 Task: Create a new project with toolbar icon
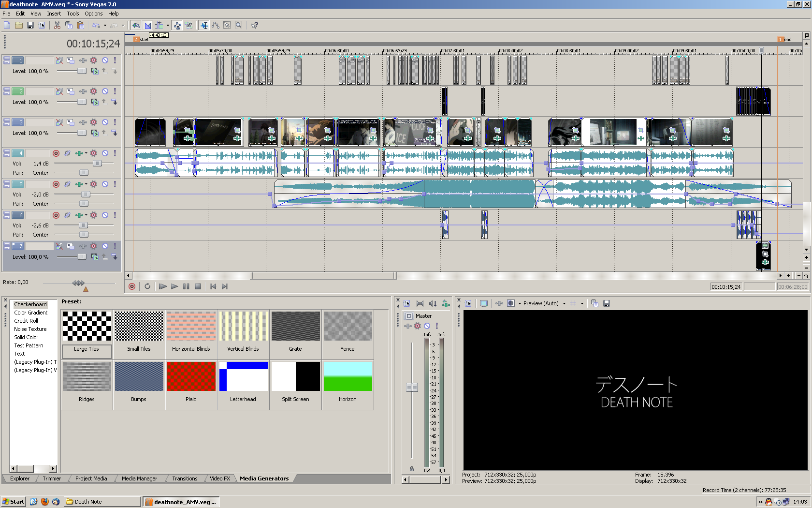pyautogui.click(x=7, y=25)
